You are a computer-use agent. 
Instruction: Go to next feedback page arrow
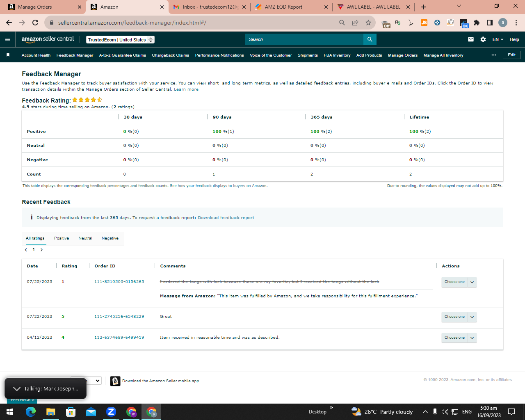(41, 250)
